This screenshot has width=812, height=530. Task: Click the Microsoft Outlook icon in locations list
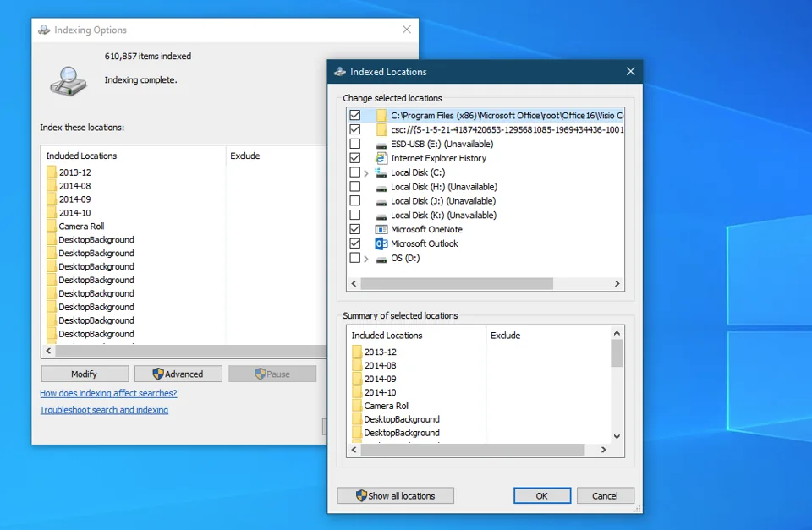(381, 243)
